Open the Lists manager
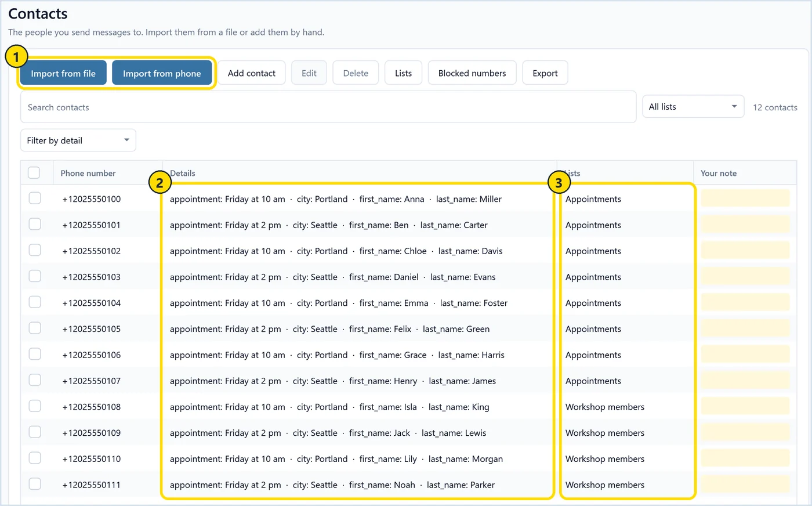 403,73
